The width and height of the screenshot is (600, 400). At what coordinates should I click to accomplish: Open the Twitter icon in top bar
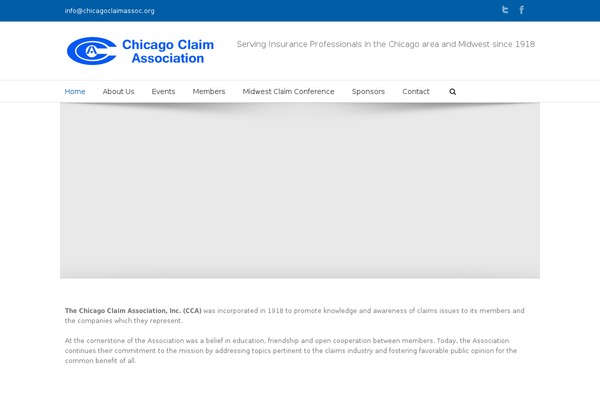(505, 10)
